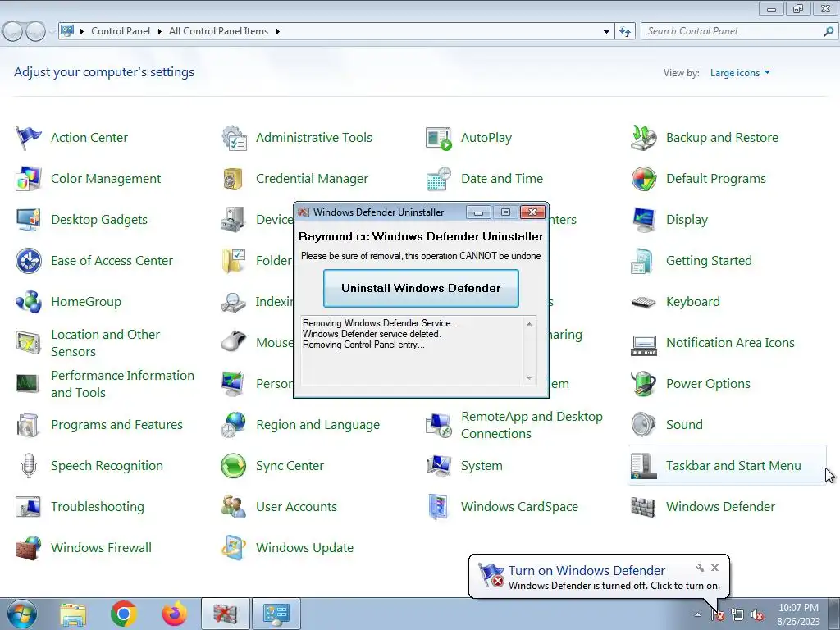The image size is (840, 630).
Task: Launch Firefox from the taskbar
Action: [175, 614]
